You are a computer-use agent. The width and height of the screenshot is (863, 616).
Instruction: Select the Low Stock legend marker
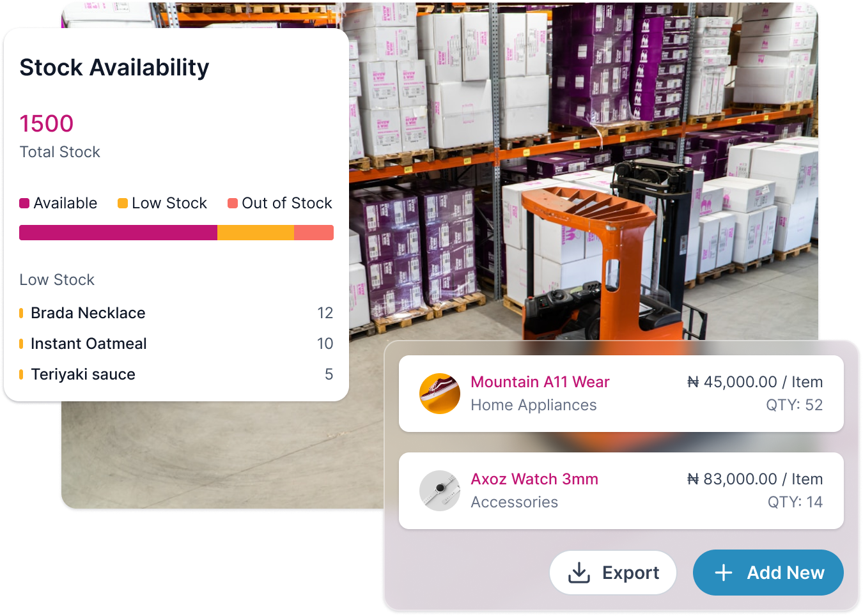pyautogui.click(x=123, y=203)
